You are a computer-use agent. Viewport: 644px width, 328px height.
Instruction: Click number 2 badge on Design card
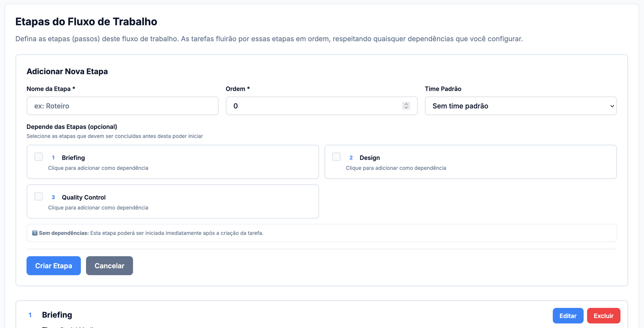(351, 158)
